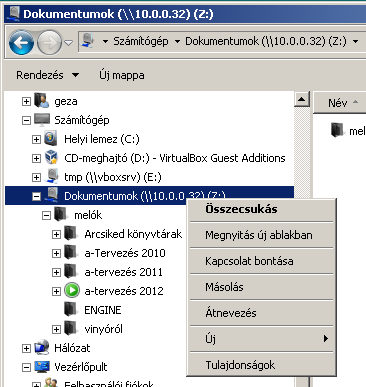Click tree pane scrollbar up arrow
This screenshot has height=387, width=366.
pyautogui.click(x=302, y=99)
